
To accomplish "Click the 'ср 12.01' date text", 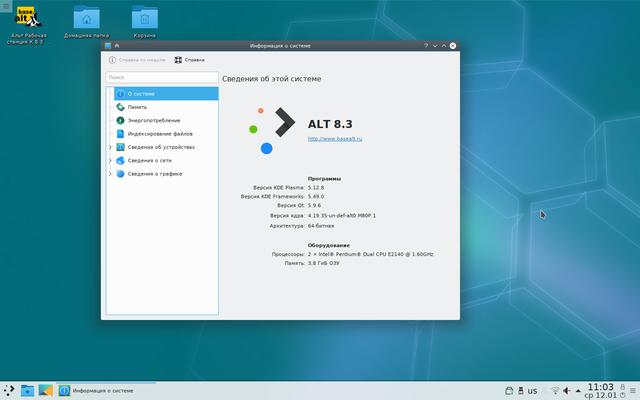I will [601, 395].
